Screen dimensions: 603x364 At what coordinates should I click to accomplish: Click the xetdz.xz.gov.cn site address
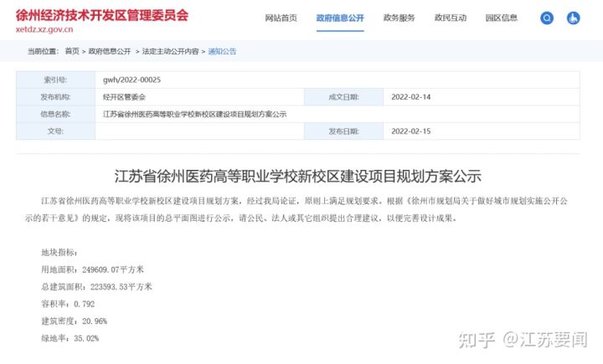click(x=44, y=29)
